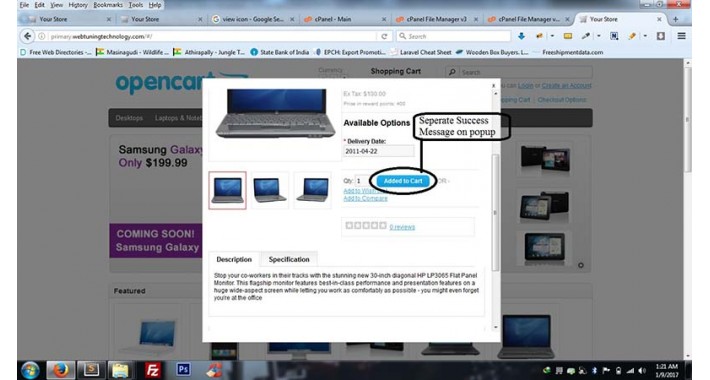The width and height of the screenshot is (710, 380).
Task: Open the Help menu
Action: [x=155, y=5]
